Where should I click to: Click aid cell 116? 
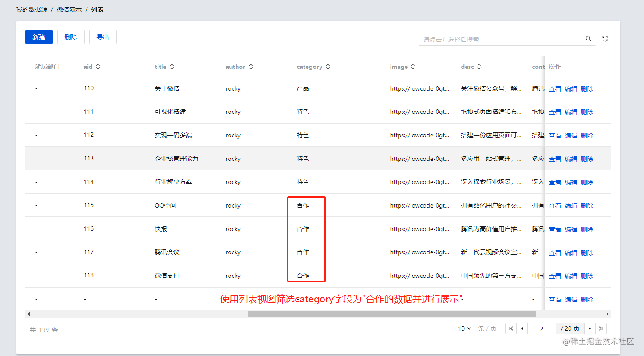[x=89, y=228]
